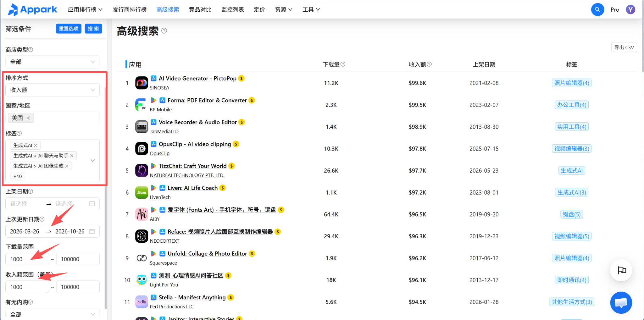Click the AI Video Generator PictoPop app icon
The image size is (644, 320).
[142, 83]
